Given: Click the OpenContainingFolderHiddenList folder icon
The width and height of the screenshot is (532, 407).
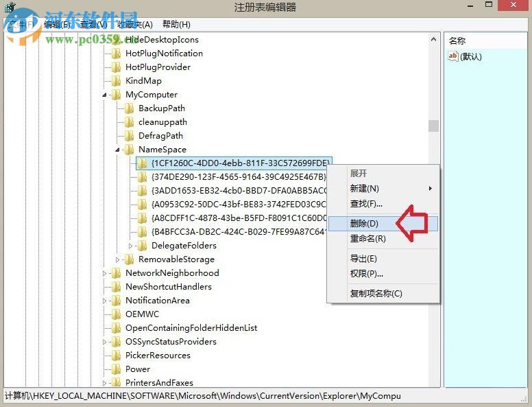Looking at the screenshot, I should click(x=116, y=328).
